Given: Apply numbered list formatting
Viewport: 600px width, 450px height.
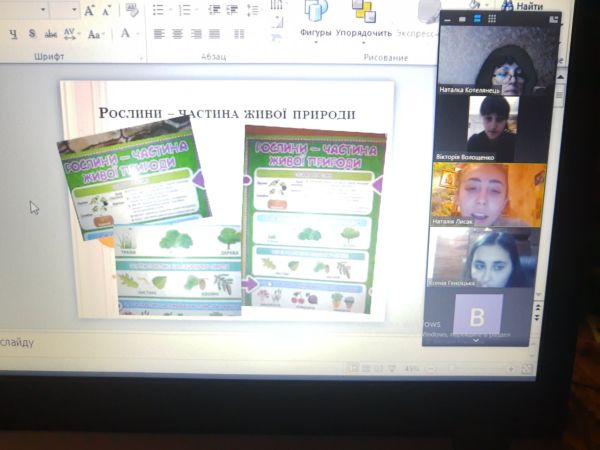Looking at the screenshot, I should (x=184, y=11).
